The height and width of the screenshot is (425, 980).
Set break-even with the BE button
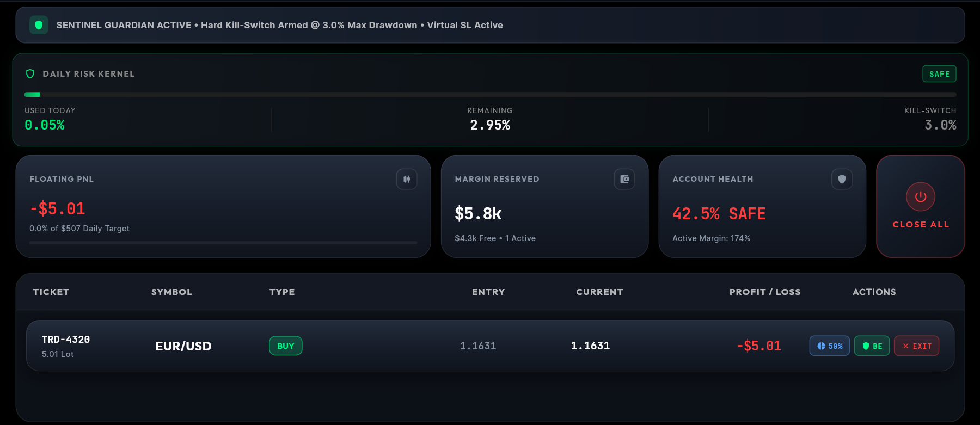[872, 346]
